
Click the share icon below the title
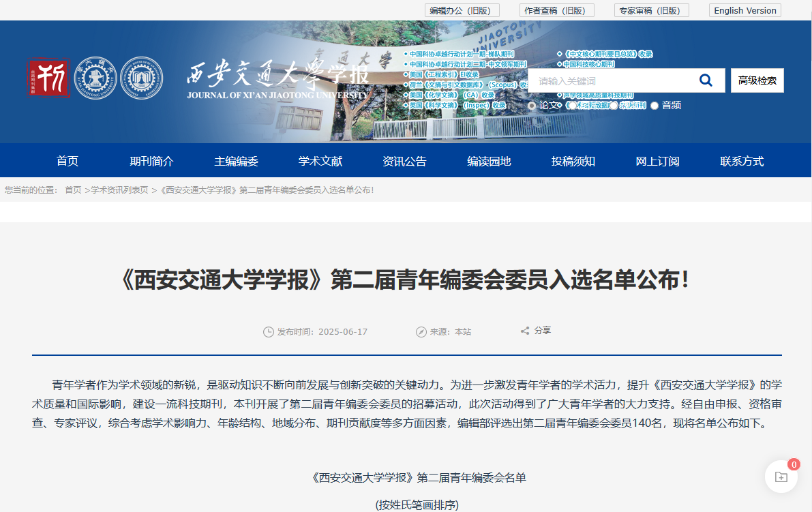point(525,331)
